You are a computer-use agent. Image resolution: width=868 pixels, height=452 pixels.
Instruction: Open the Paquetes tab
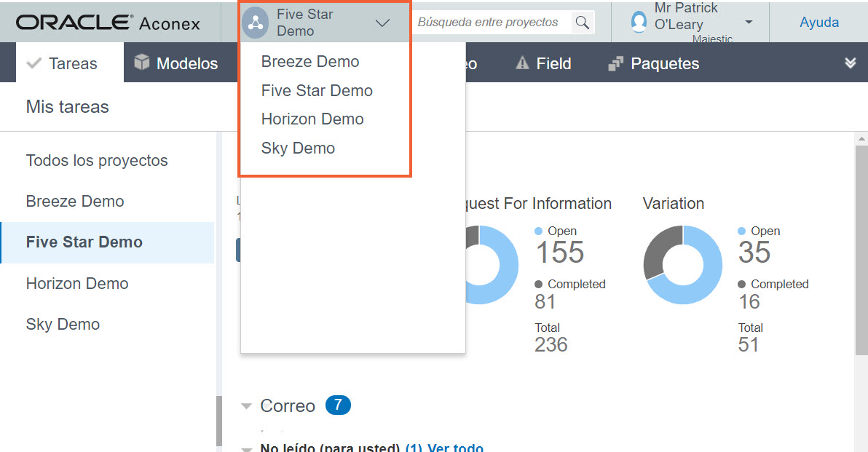tap(654, 63)
